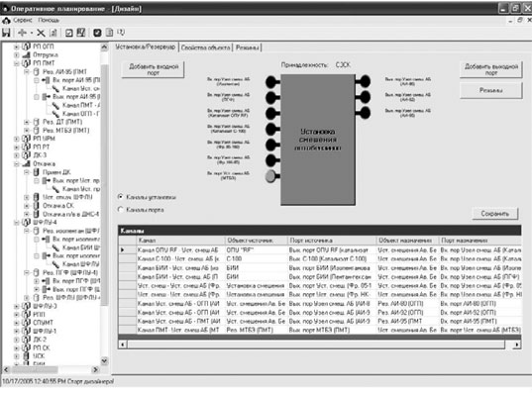The image size is (532, 393).
Task: Select tree item ШФЛУ-1
Action: coord(45,331)
